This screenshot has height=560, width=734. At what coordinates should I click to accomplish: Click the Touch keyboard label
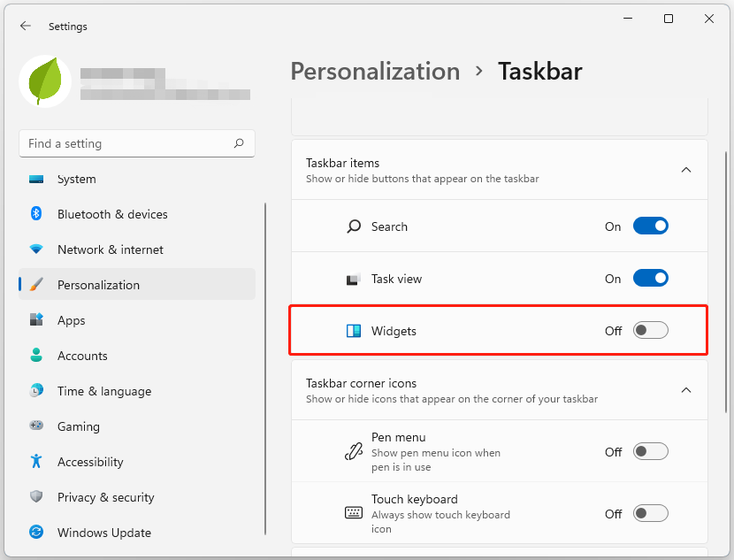pyautogui.click(x=414, y=499)
